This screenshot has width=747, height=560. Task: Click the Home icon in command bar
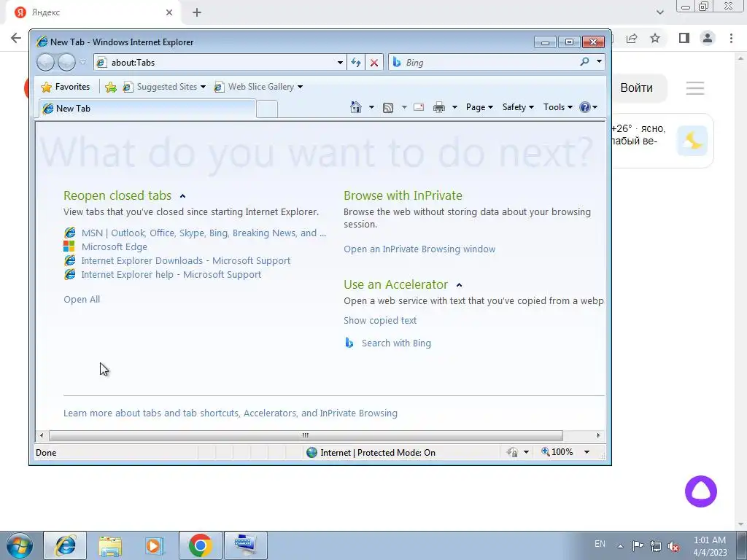(x=356, y=107)
